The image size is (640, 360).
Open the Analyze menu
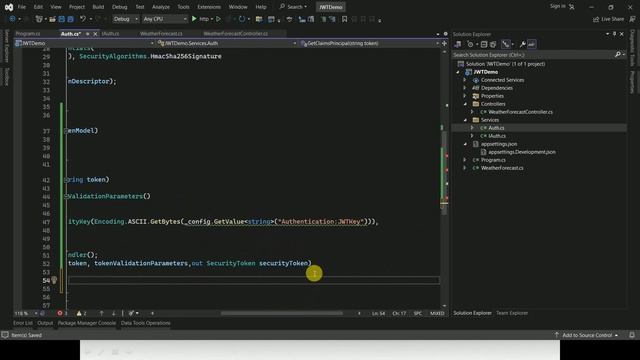(x=161, y=7)
